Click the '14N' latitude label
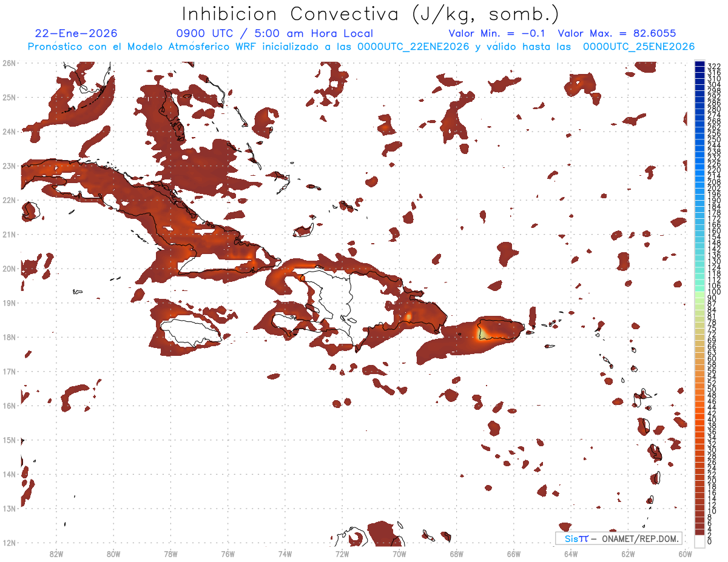 coord(9,474)
